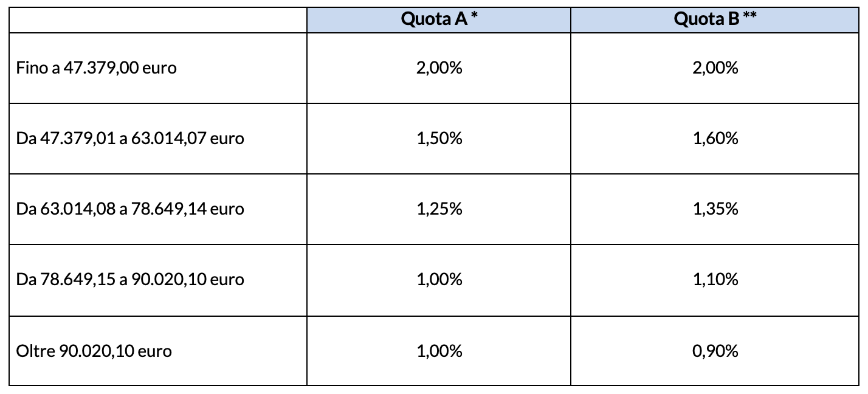
Task: Click the Quota A 1,25% value
Action: point(439,209)
